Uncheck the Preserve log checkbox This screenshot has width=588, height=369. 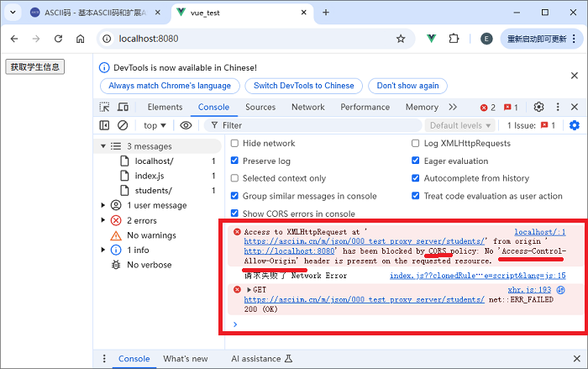(x=234, y=161)
